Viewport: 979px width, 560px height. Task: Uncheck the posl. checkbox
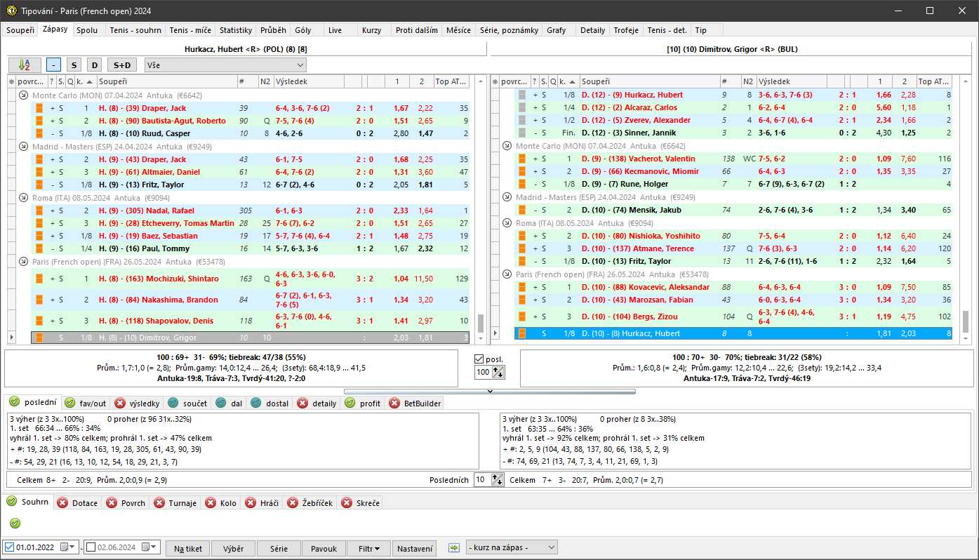click(479, 359)
